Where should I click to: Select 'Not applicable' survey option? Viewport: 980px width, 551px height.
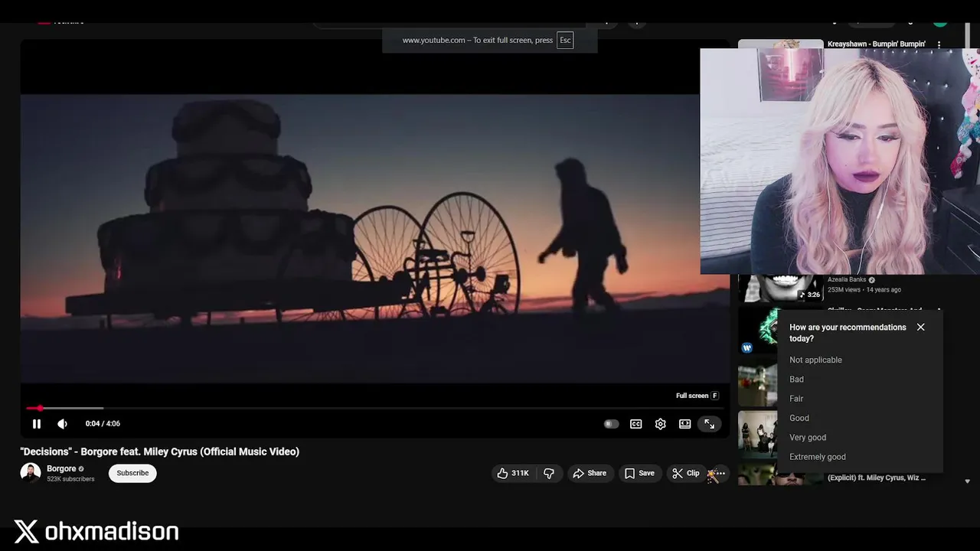click(815, 360)
